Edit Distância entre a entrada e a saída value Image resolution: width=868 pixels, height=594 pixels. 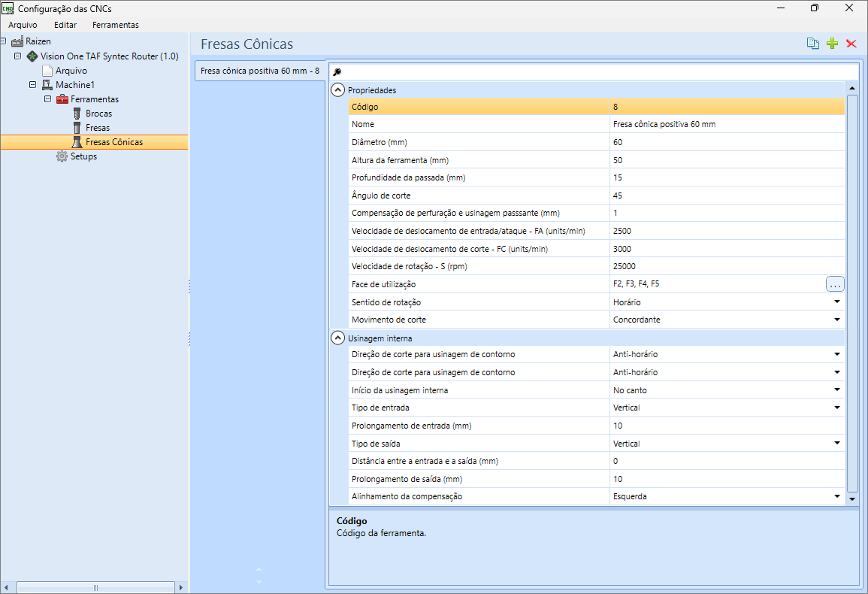click(x=727, y=461)
